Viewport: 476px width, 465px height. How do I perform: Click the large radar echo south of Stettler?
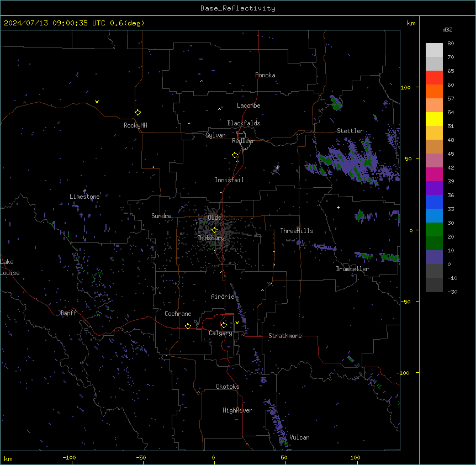point(352,161)
